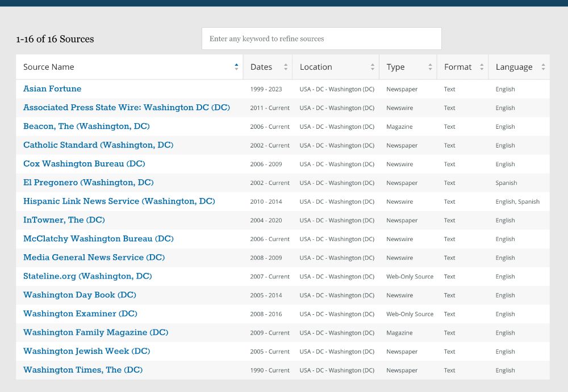Open Associated Press State Wire: Washington DC link
The width and height of the screenshot is (568, 392).
click(127, 107)
